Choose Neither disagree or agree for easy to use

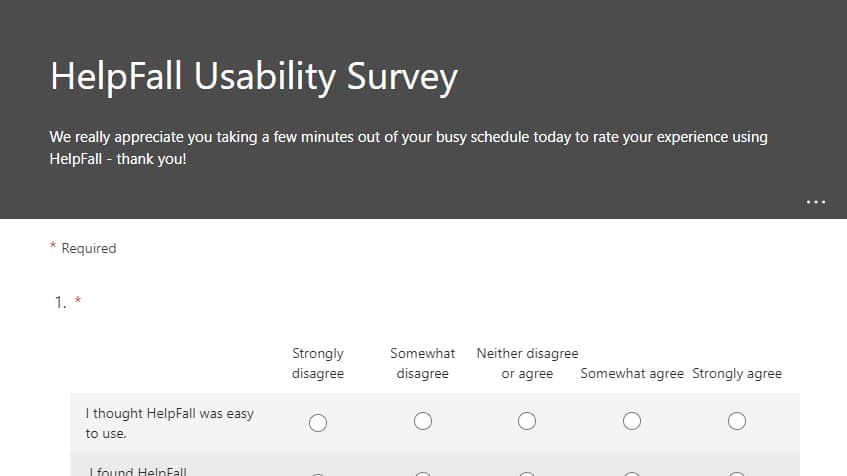point(527,421)
